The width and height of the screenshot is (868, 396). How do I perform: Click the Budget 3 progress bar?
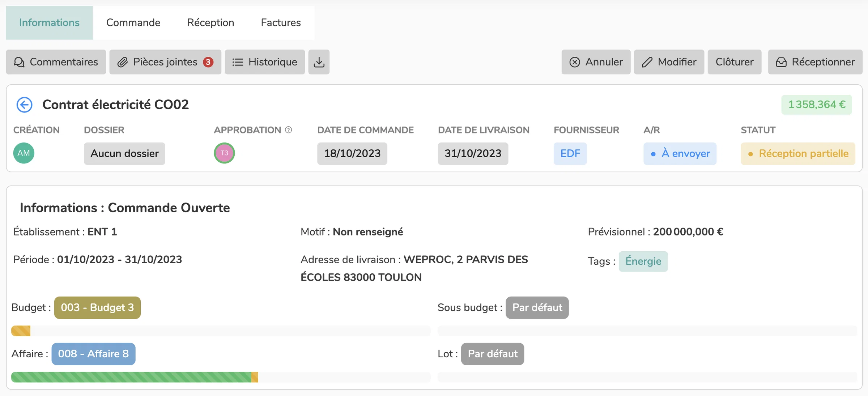pyautogui.click(x=221, y=331)
